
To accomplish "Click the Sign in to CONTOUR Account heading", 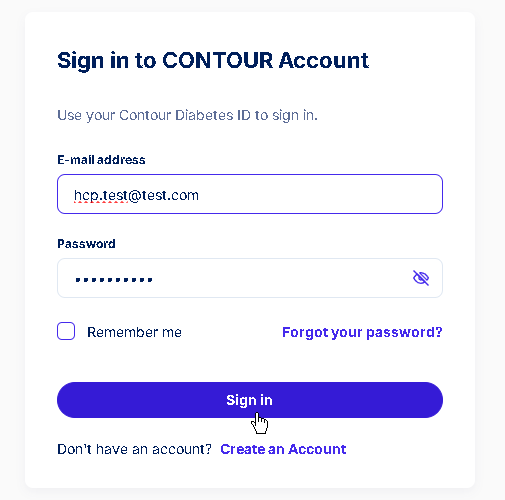I will tap(213, 61).
